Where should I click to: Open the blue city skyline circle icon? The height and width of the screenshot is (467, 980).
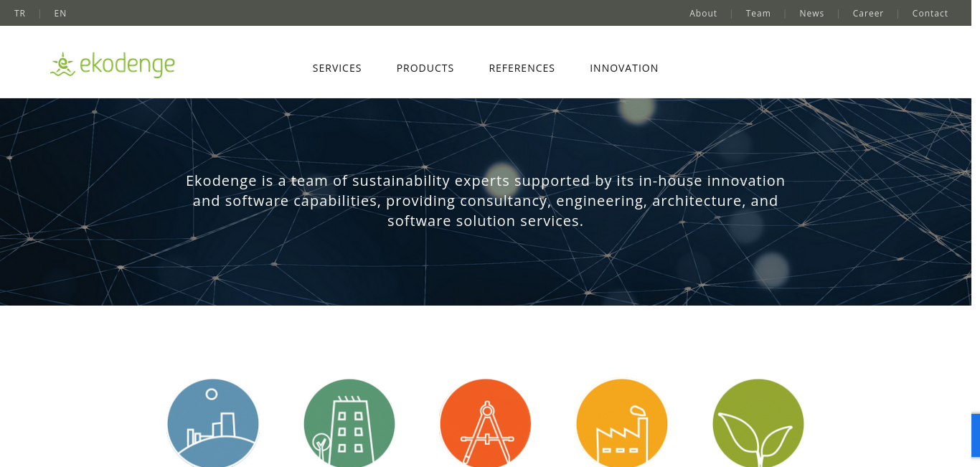point(213,423)
